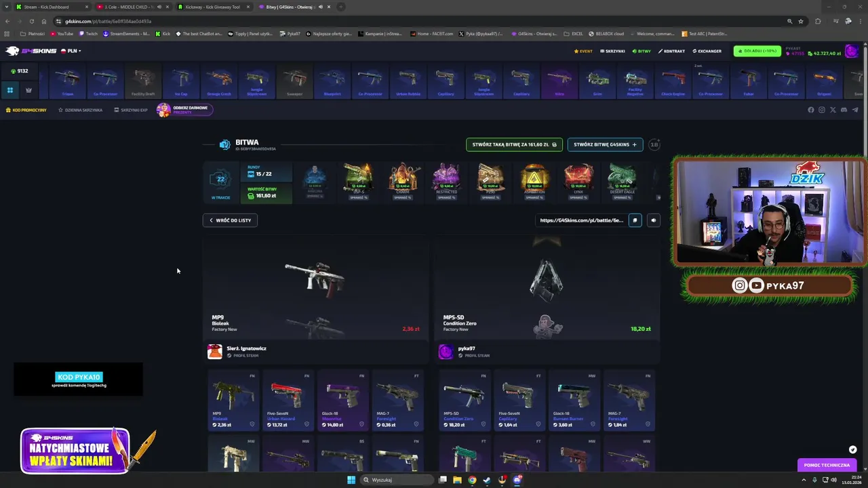This screenshot has width=868, height=488.
Task: Click shield icon on MP9 Bioleak card
Action: tap(252, 424)
